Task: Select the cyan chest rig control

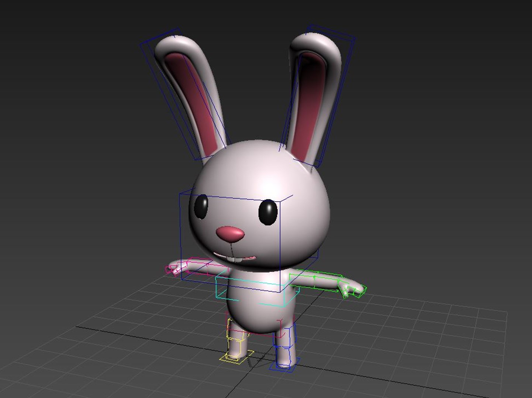Action: click(258, 289)
